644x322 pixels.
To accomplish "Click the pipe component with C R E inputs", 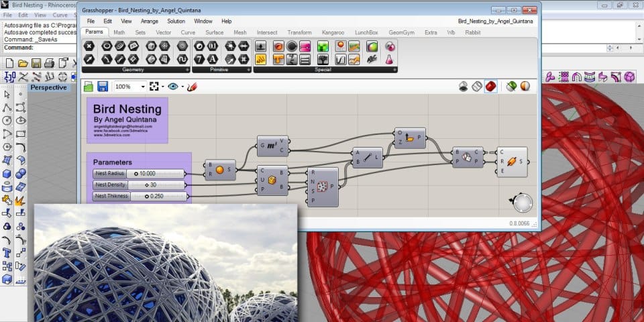I will (512, 162).
